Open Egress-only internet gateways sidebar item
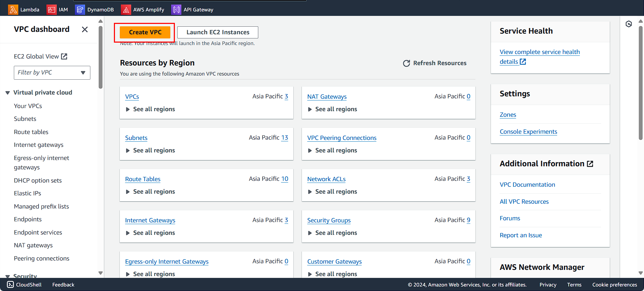The height and width of the screenshot is (291, 644). (42, 162)
